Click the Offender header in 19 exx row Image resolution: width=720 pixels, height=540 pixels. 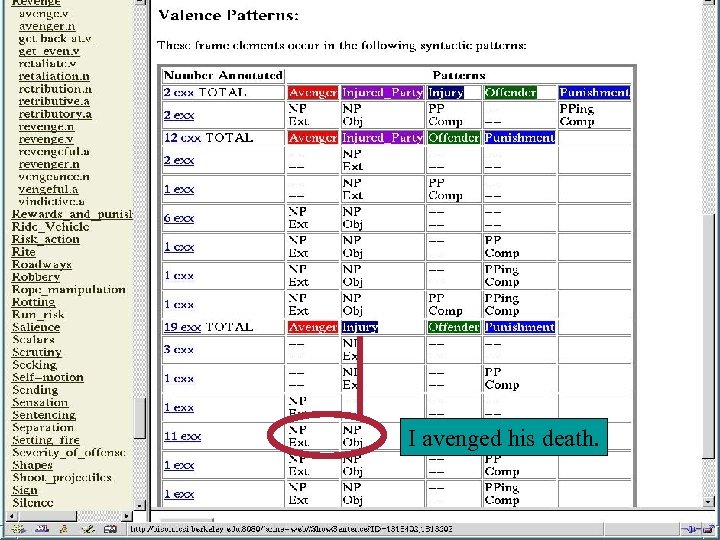click(454, 327)
